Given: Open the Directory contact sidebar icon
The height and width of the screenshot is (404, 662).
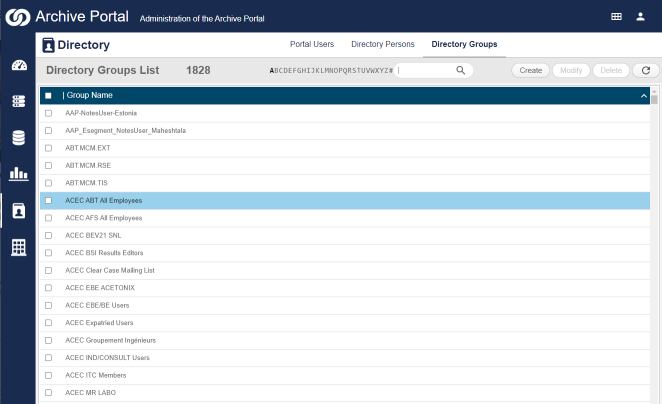Looking at the screenshot, I should [x=19, y=211].
